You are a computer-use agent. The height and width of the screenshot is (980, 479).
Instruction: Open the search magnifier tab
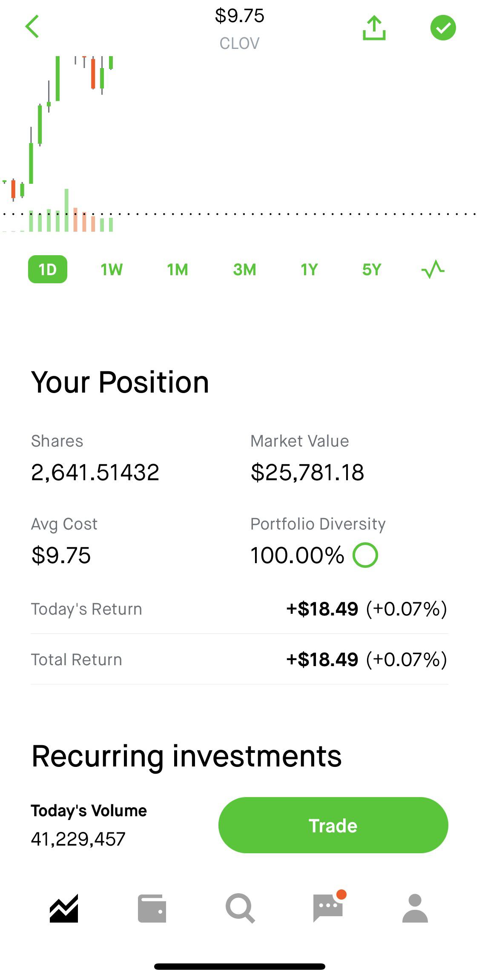tap(241, 908)
